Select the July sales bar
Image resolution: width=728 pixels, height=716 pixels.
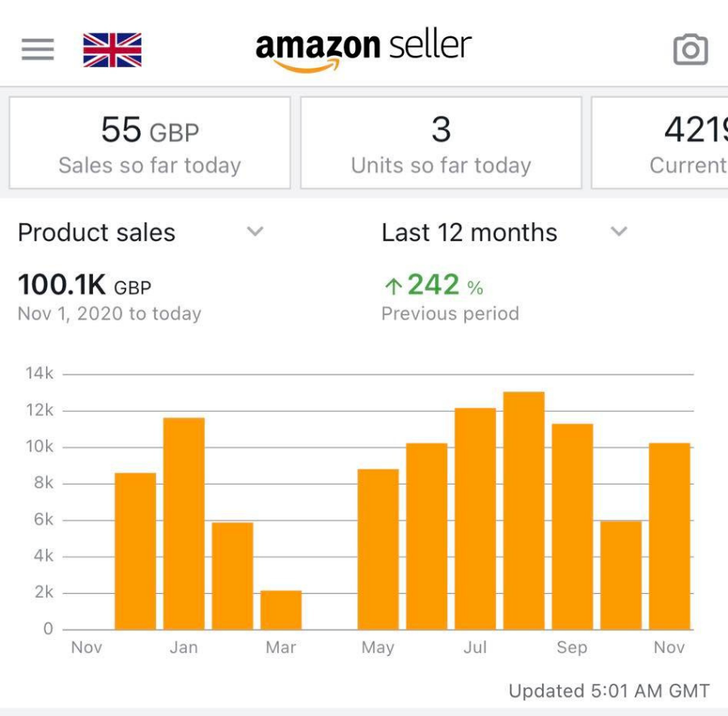(x=475, y=519)
